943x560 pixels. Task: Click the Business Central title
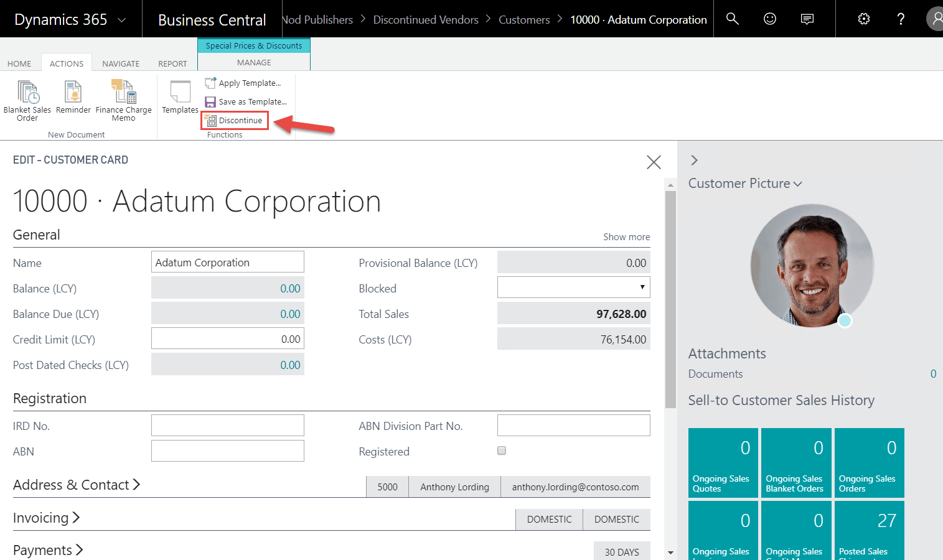pos(212,20)
